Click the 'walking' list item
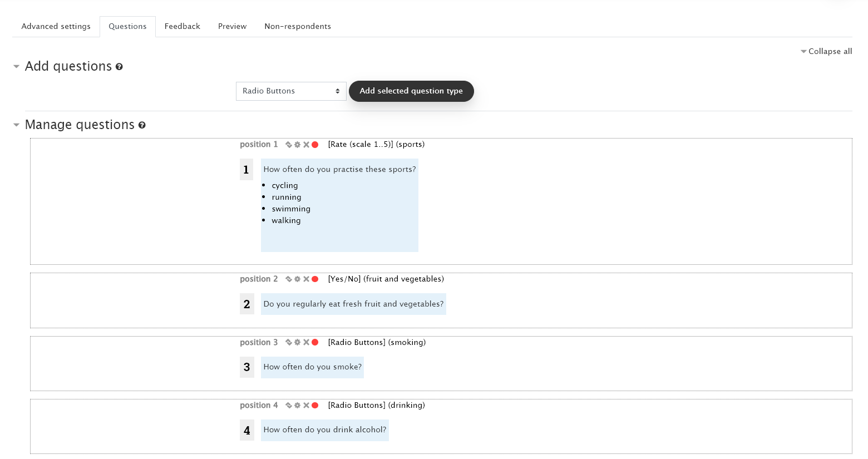Viewport: 868px width, 459px height. [x=286, y=220]
